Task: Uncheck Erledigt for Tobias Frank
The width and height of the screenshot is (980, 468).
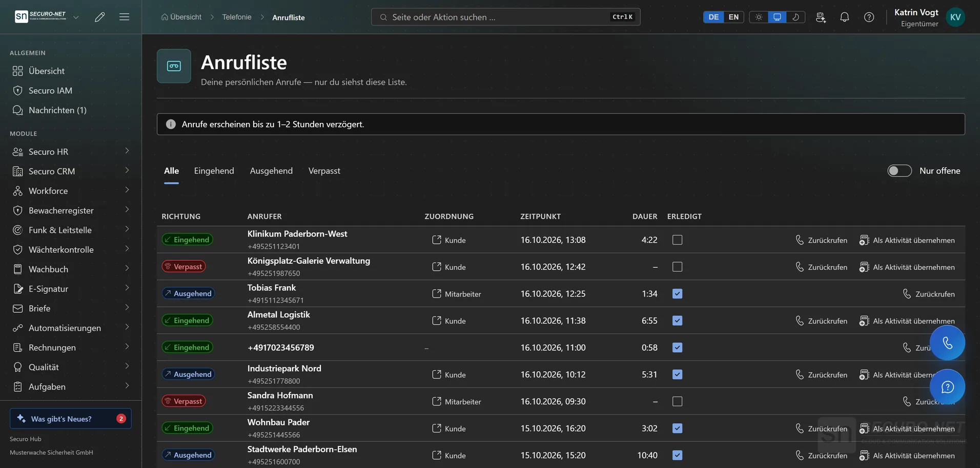Action: click(677, 293)
